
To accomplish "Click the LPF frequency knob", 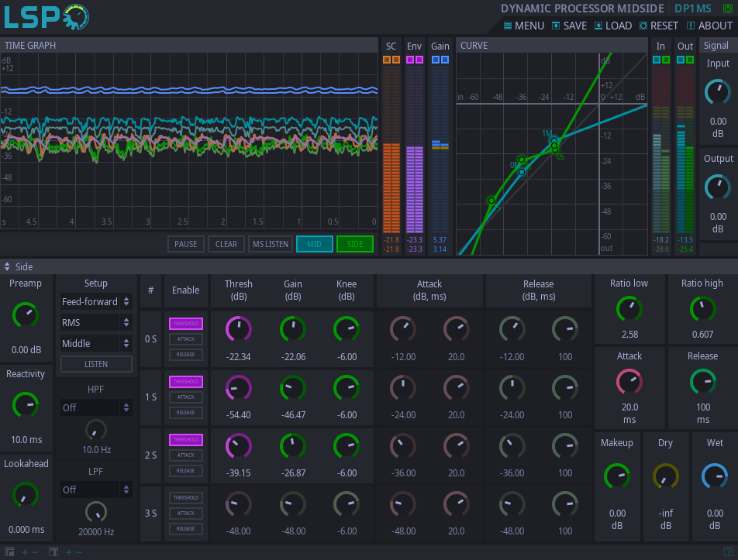I will [96, 512].
